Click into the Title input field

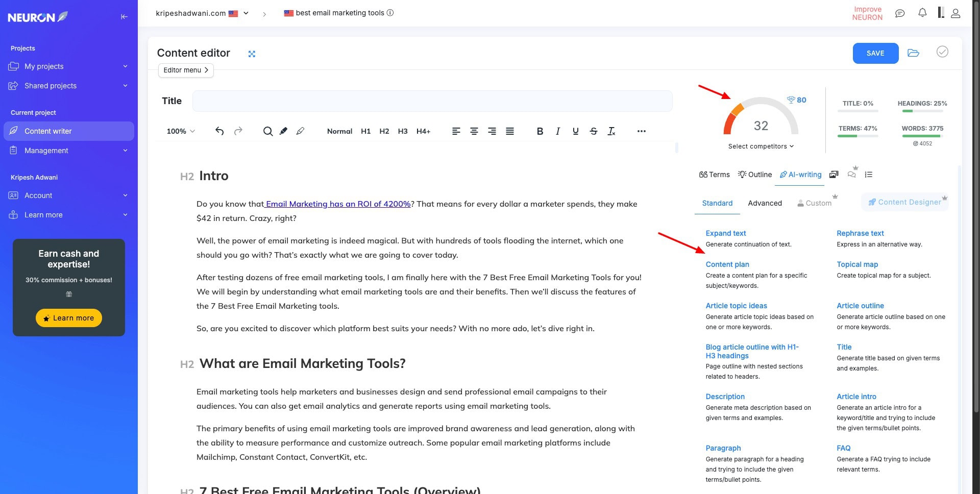tap(432, 101)
